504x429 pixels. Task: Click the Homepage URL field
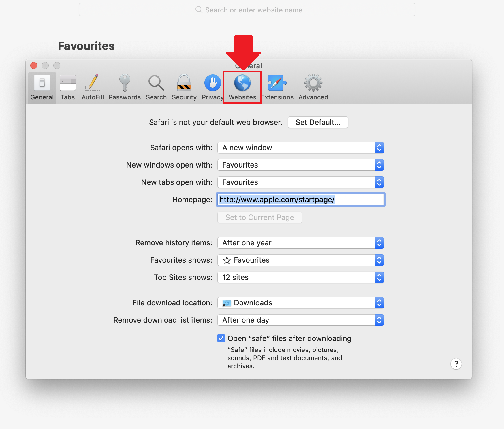(301, 200)
